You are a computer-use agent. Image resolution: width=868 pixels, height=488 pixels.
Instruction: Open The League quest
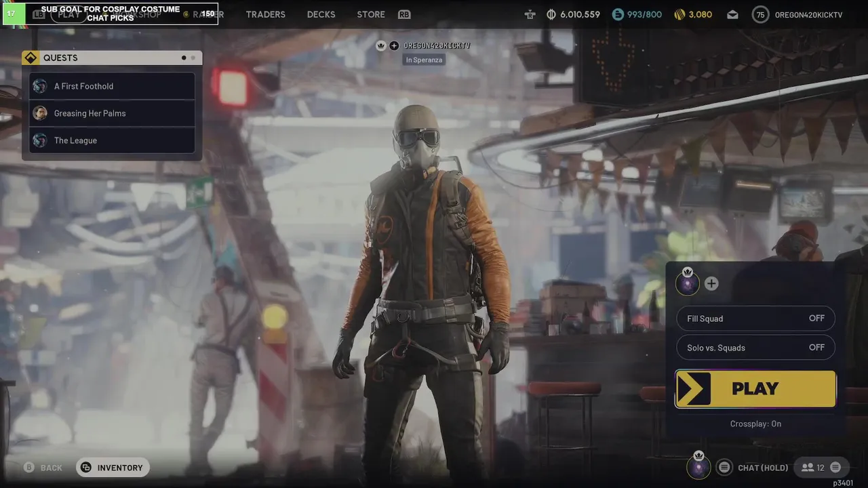click(112, 140)
